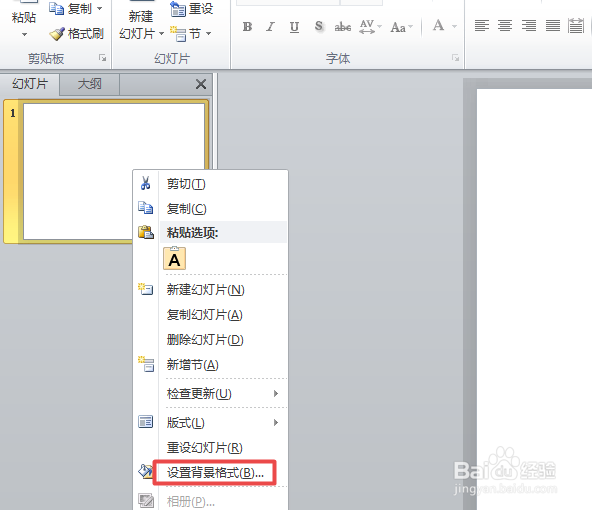The height and width of the screenshot is (510, 592).
Task: Click the New Slide menu icon
Action: click(x=146, y=289)
